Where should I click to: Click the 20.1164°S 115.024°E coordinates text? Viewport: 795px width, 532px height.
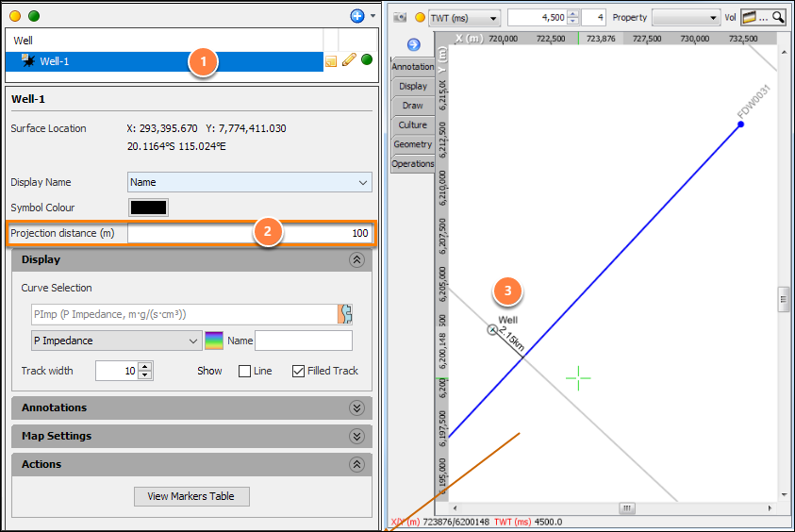coord(176,146)
